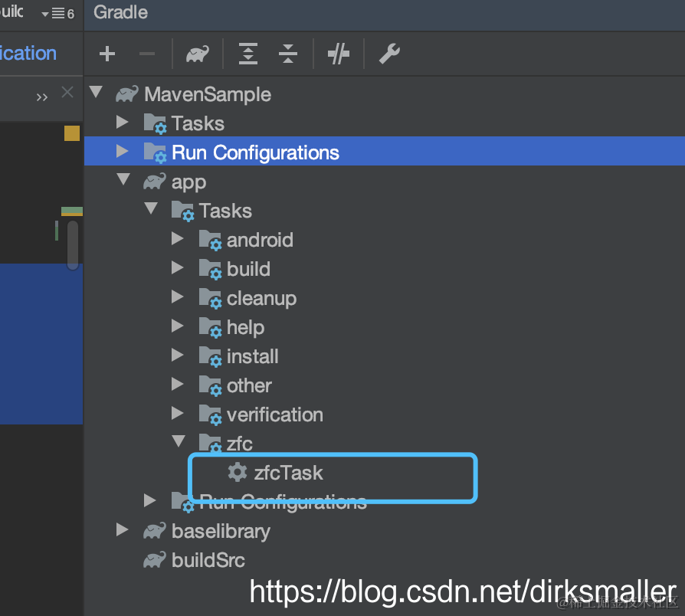Select the MavenSample root project
The width and height of the screenshot is (685, 616).
point(208,94)
